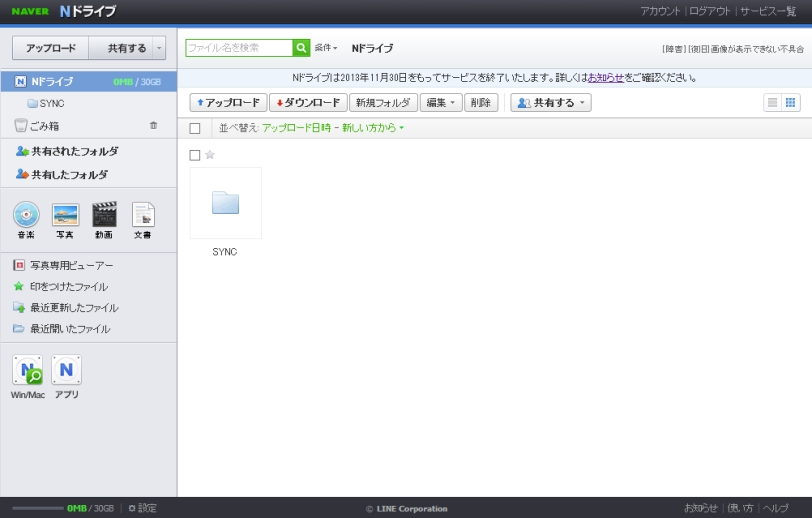
Task: Switch to thumbnail grid view icon
Action: click(790, 103)
